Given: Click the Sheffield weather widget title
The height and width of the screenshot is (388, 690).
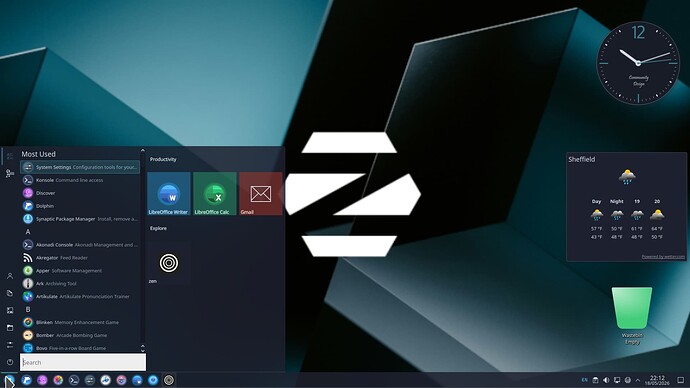Looking at the screenshot, I should click(x=582, y=159).
